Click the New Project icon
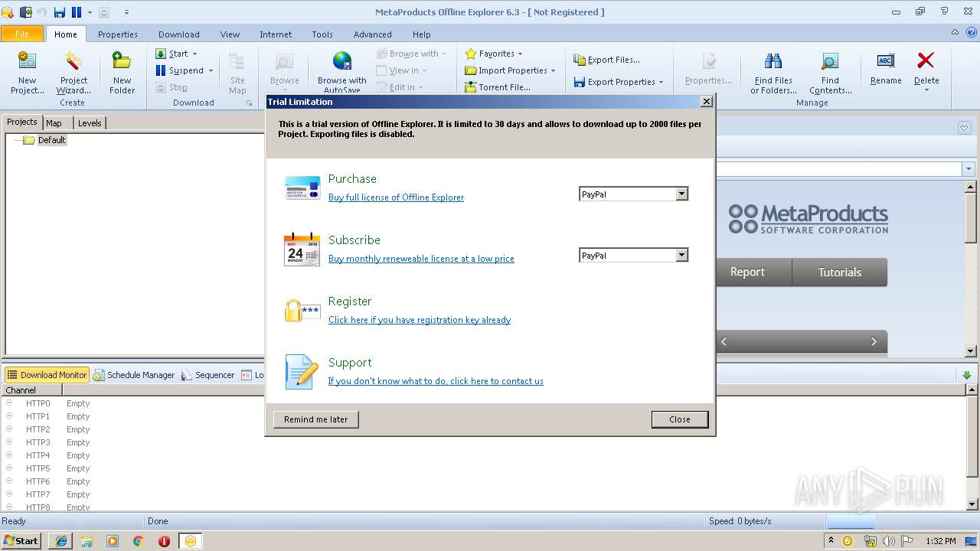This screenshot has width=980, height=551. 27,73
